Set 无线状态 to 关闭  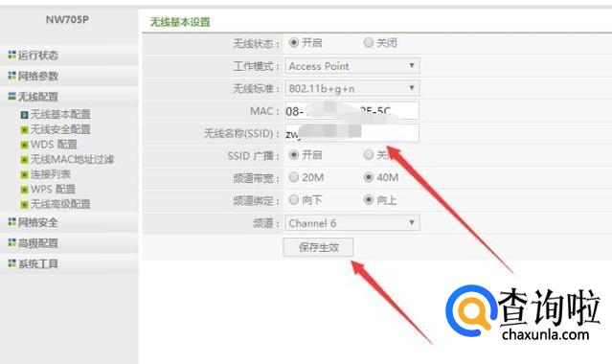click(368, 42)
